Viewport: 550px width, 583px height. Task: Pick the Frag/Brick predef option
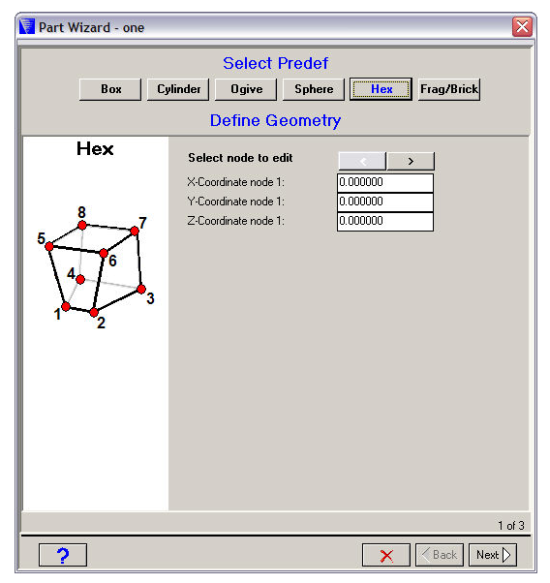point(449,89)
